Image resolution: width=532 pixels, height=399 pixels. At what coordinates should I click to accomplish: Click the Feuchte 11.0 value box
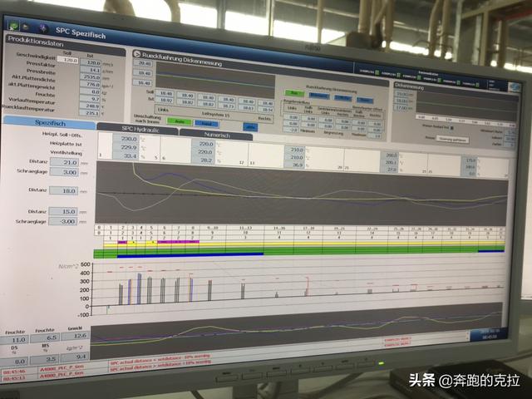(17, 340)
